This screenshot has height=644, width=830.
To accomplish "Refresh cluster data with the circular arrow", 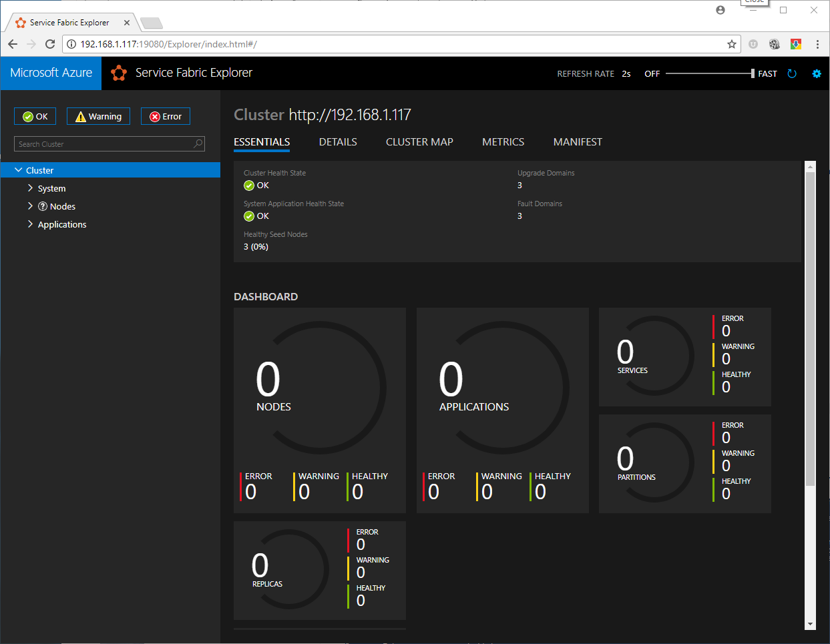I will coord(792,73).
